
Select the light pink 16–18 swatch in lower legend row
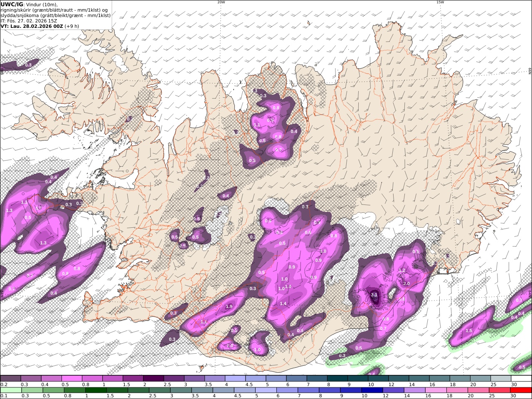[x=436, y=390]
